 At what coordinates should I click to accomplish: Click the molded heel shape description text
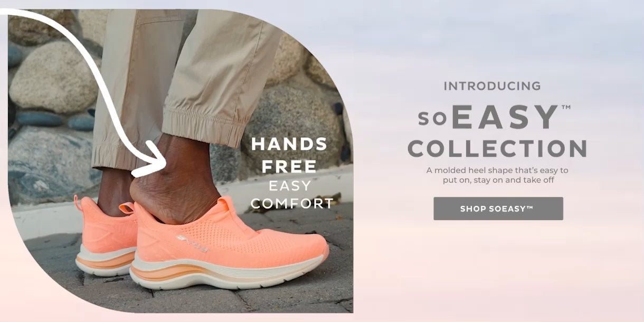(x=497, y=175)
